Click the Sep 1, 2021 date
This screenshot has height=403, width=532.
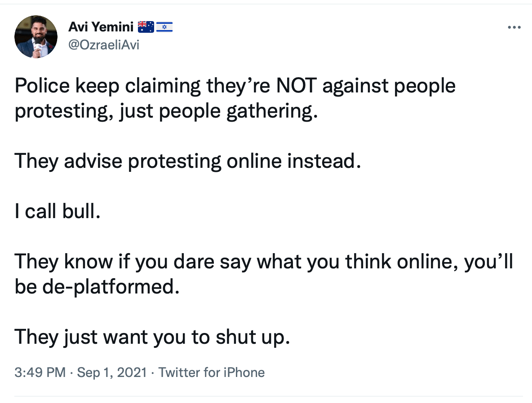tap(111, 372)
